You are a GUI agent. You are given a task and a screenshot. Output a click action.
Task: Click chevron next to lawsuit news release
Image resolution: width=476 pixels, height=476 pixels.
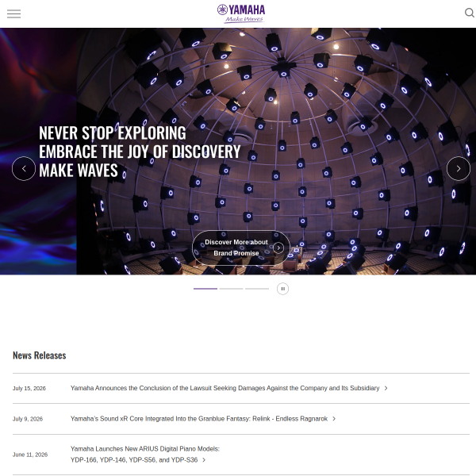coord(386,388)
